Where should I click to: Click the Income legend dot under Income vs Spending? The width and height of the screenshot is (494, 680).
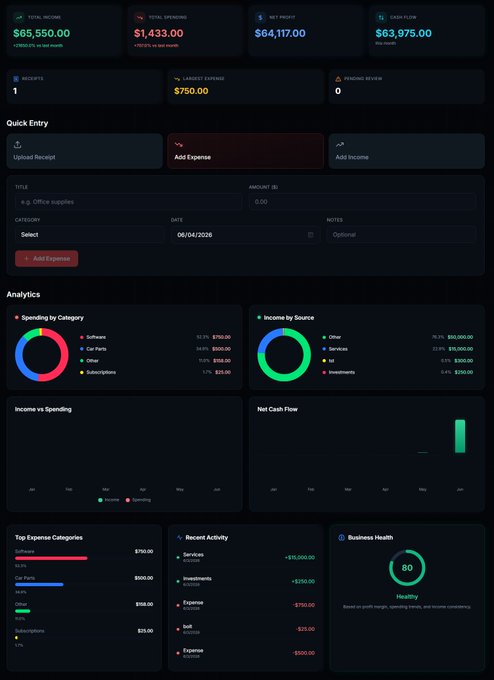(x=101, y=500)
